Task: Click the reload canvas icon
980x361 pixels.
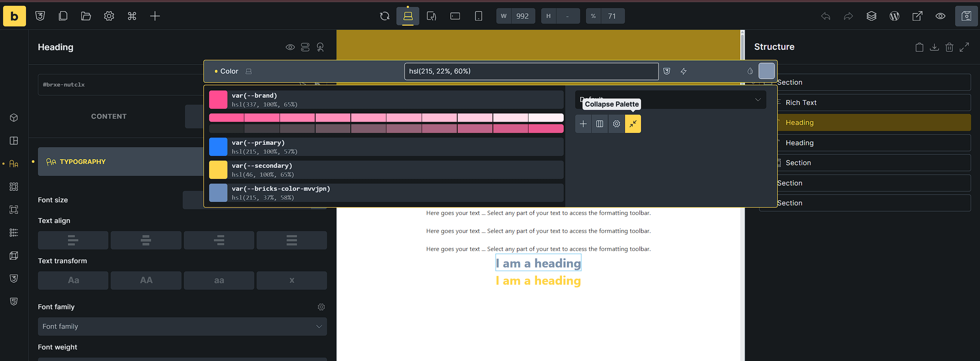Action: coord(384,16)
